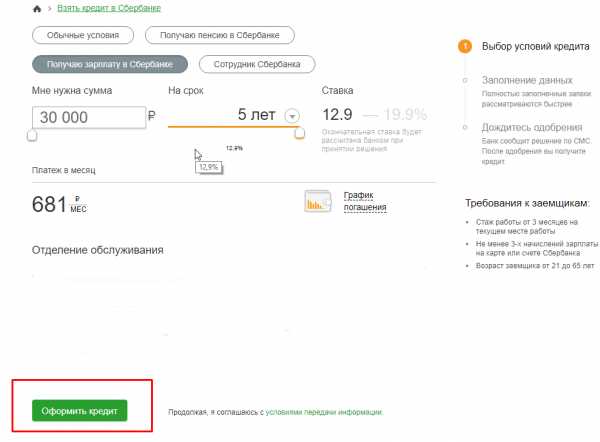Click the orange step 1 circle icon
This screenshot has height=442, width=600.
(x=464, y=45)
